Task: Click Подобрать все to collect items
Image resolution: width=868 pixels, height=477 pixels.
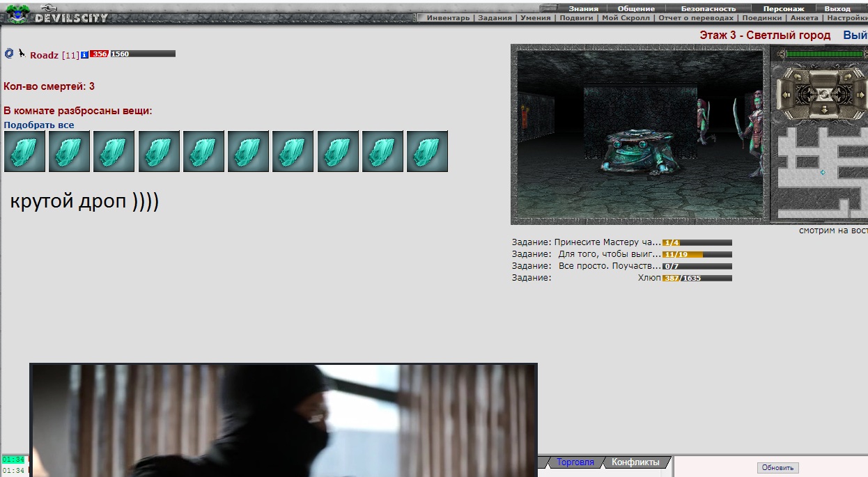Action: click(39, 125)
